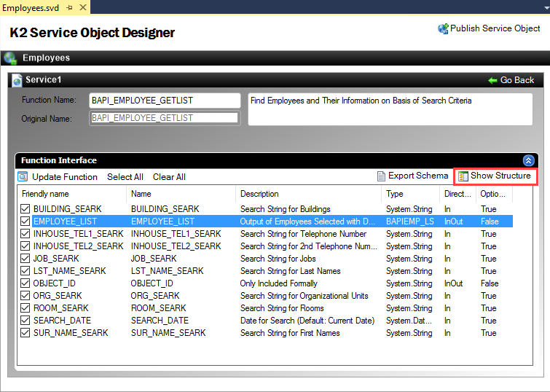Open the tab list dropdown arrow
The width and height of the screenshot is (550, 392).
coord(546,8)
